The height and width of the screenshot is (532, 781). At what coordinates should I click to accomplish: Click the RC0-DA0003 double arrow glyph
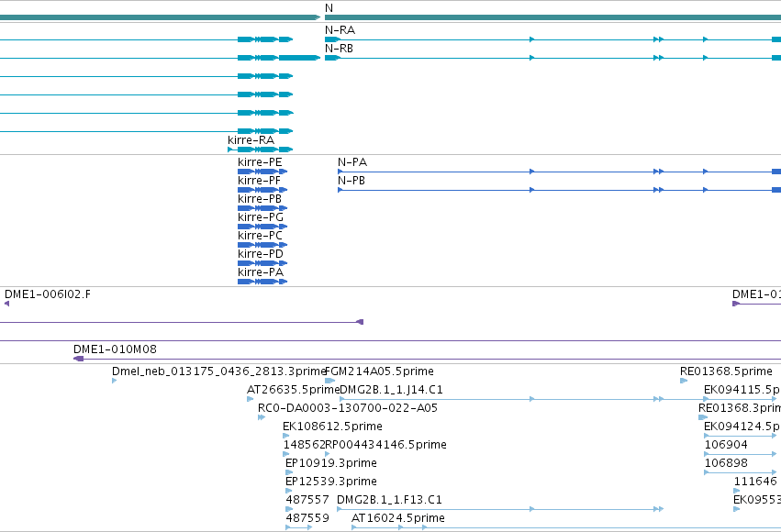pos(262,417)
